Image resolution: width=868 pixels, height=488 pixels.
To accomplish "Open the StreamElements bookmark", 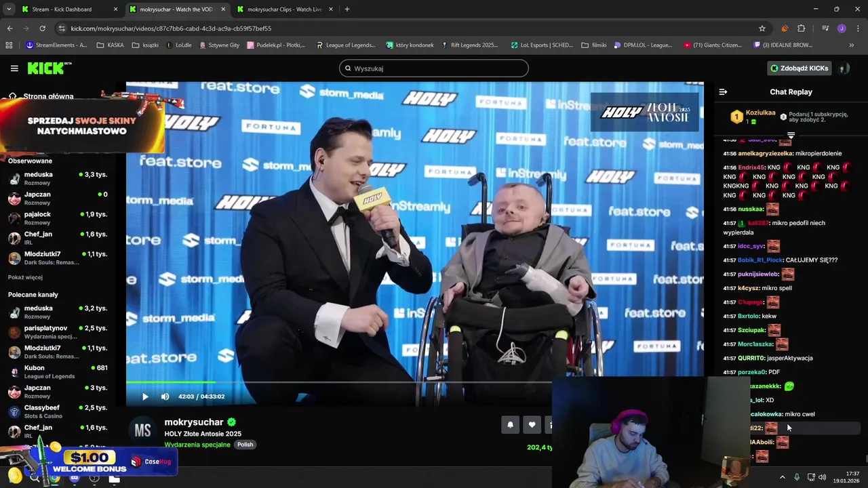I will coord(56,45).
